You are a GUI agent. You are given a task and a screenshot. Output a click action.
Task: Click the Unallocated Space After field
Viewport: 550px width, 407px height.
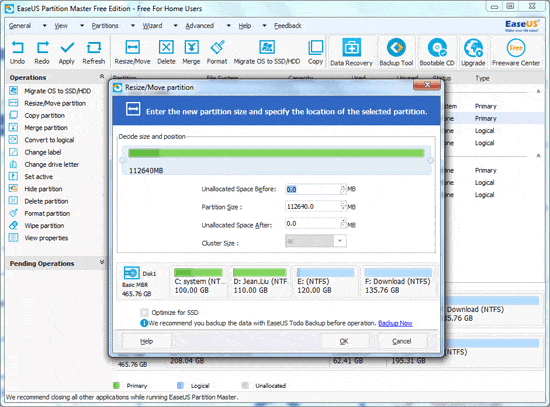[x=313, y=223]
